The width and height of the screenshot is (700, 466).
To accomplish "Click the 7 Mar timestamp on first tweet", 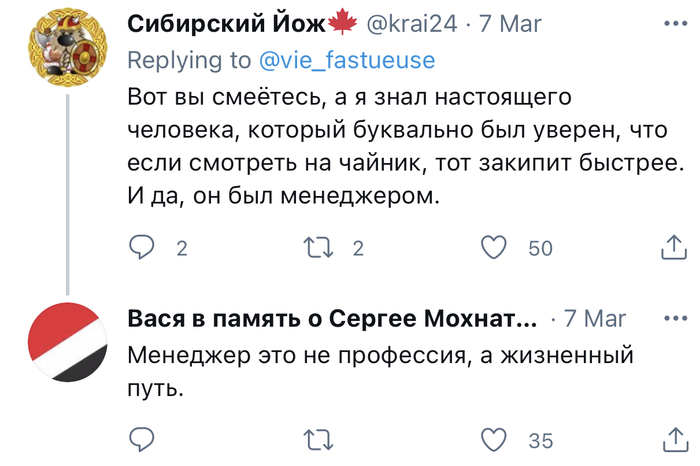I will [512, 23].
